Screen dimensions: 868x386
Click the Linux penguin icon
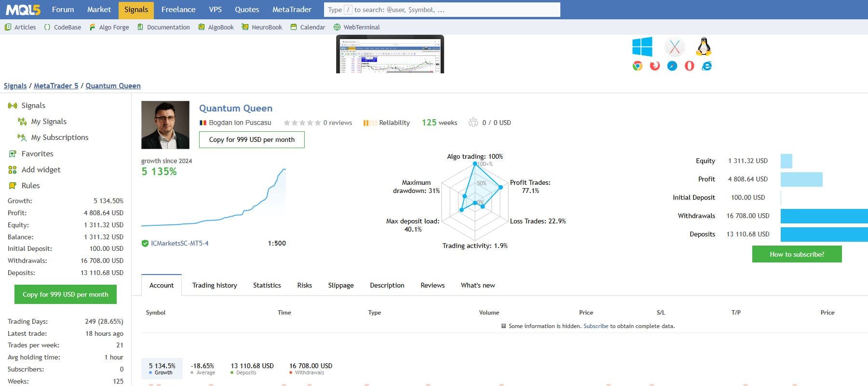tap(704, 46)
